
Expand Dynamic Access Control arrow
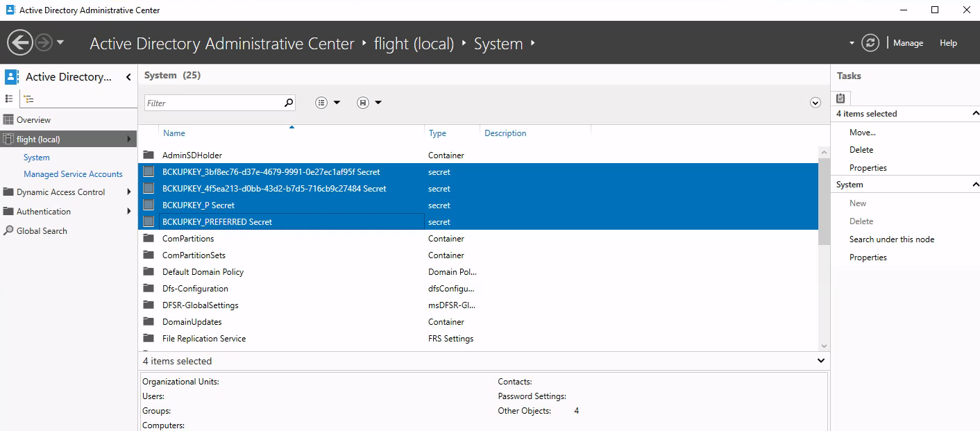click(x=129, y=192)
